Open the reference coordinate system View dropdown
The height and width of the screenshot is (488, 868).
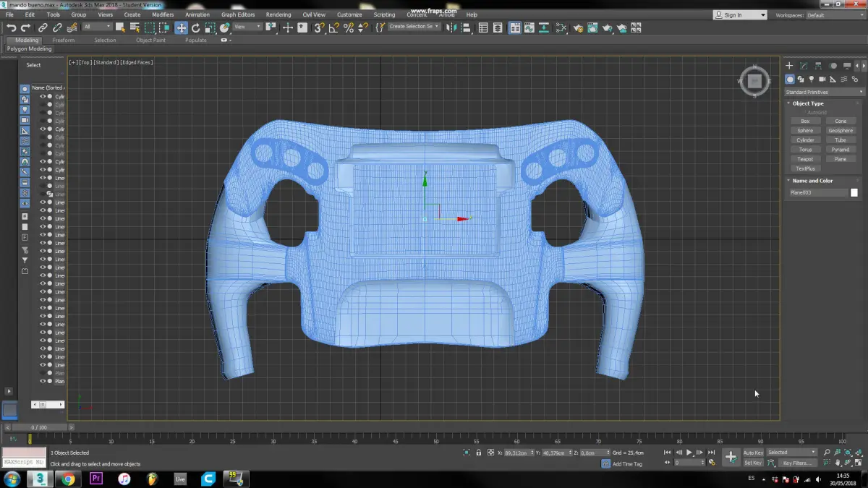pyautogui.click(x=247, y=27)
